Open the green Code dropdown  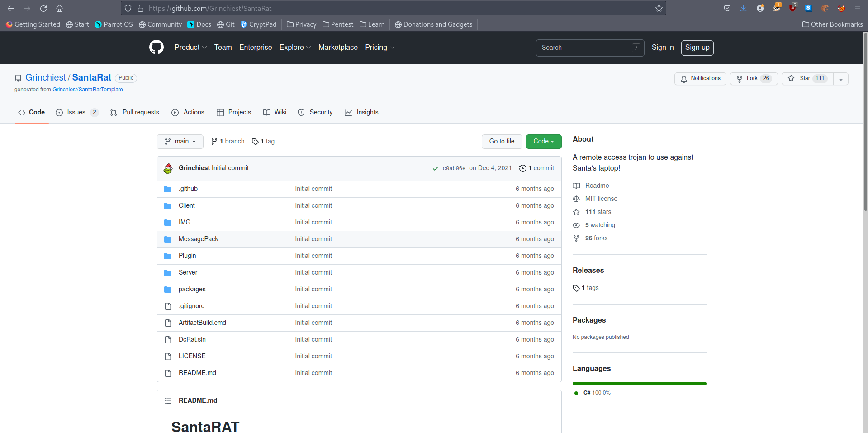point(543,141)
